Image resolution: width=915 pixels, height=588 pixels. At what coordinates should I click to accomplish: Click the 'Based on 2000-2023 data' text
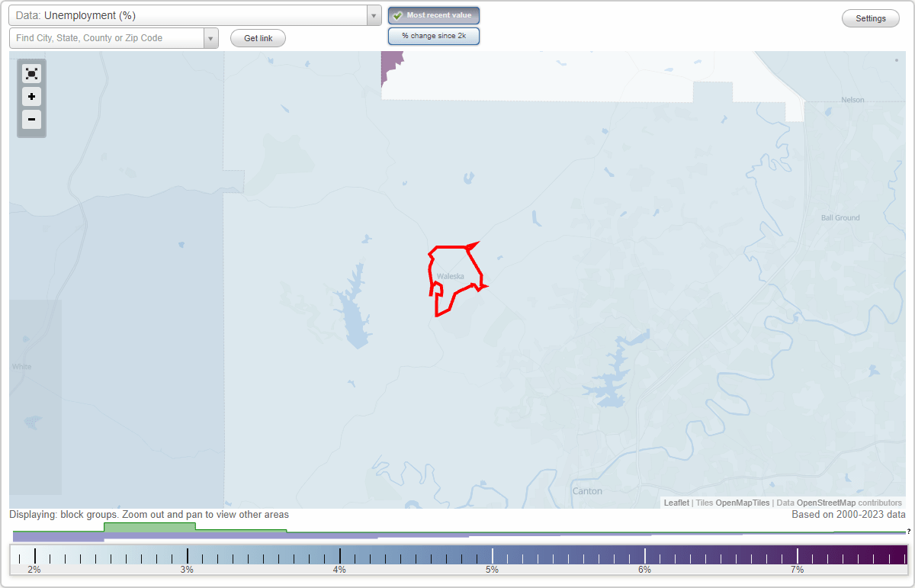tap(849, 515)
